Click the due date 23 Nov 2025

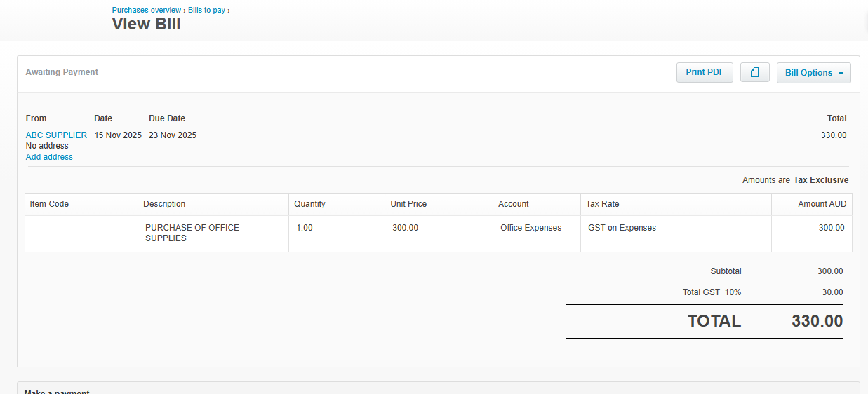[173, 135]
